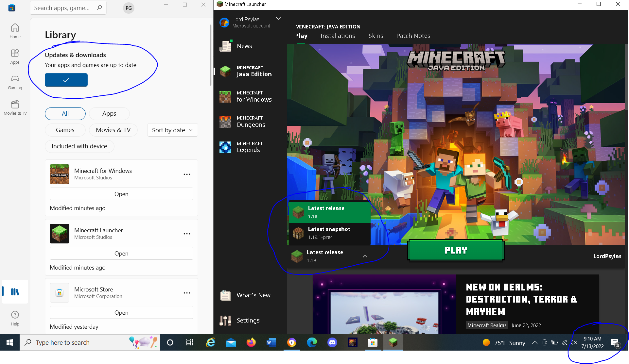Collapse the Latest release version selector
The image size is (629, 364).
[365, 256]
